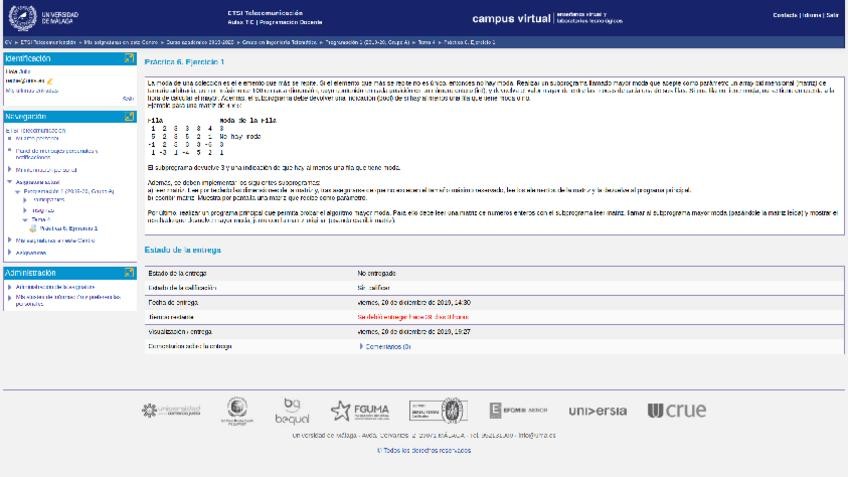Image resolution: width=848 pixels, height=477 pixels.
Task: Collapse the Asignatura actual tree node
Action: coord(10,182)
